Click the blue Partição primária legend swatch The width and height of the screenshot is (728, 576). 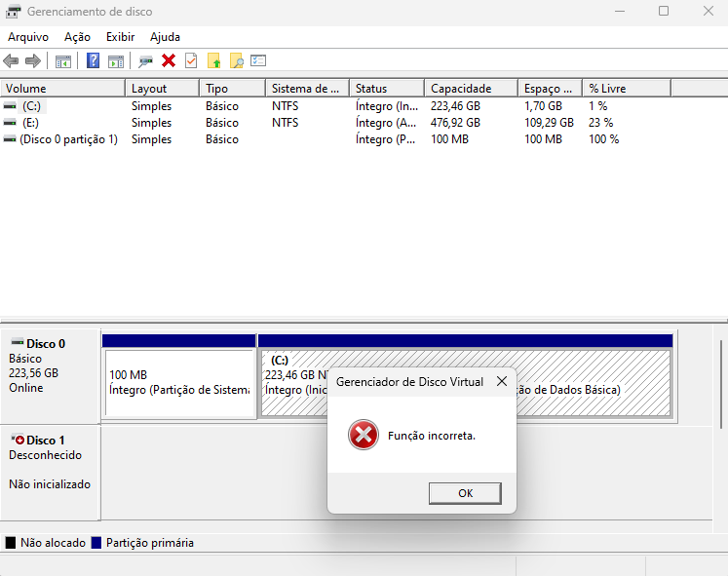tap(96, 543)
